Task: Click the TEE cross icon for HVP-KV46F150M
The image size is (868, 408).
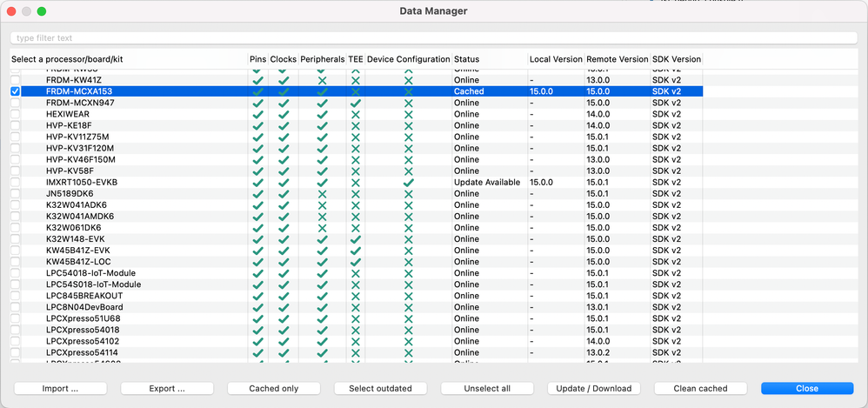Action: [x=356, y=159]
